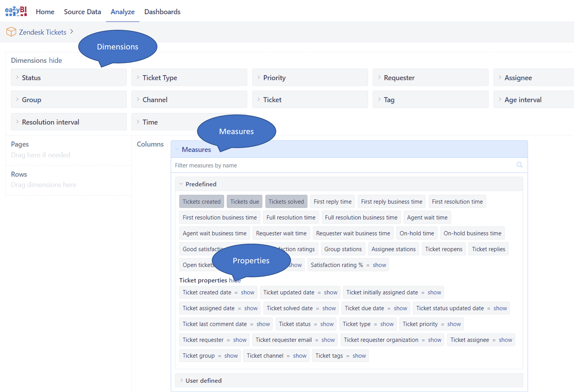Show the Ticket status property

[326, 324]
